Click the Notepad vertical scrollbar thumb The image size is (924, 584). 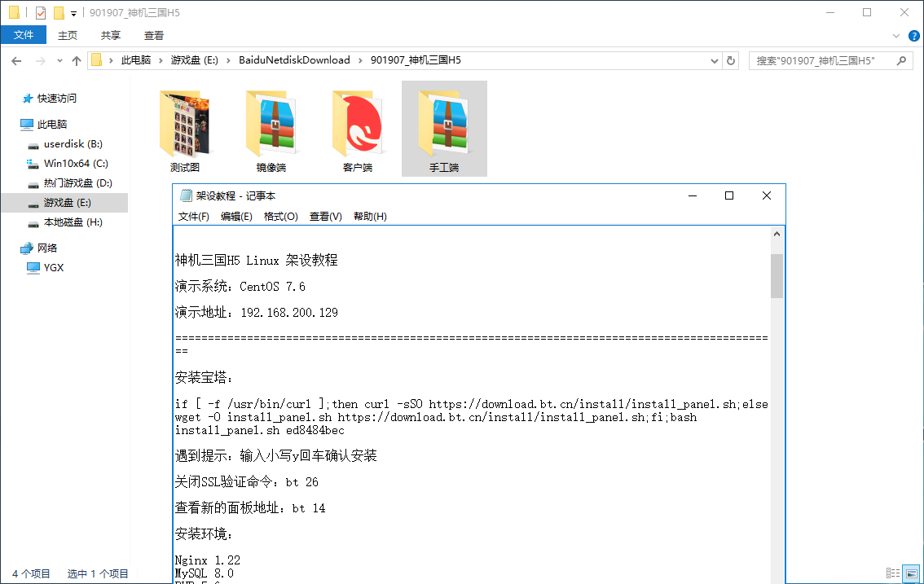click(x=777, y=275)
